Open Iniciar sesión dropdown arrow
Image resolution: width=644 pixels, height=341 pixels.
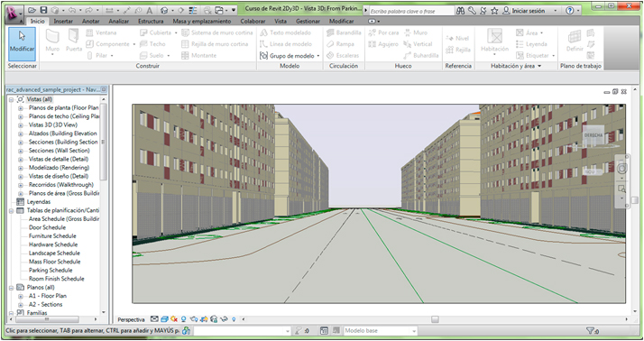tap(556, 11)
